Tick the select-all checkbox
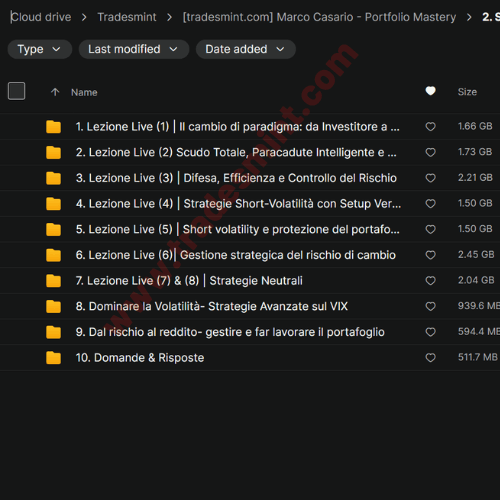The image size is (500, 500). point(16,91)
